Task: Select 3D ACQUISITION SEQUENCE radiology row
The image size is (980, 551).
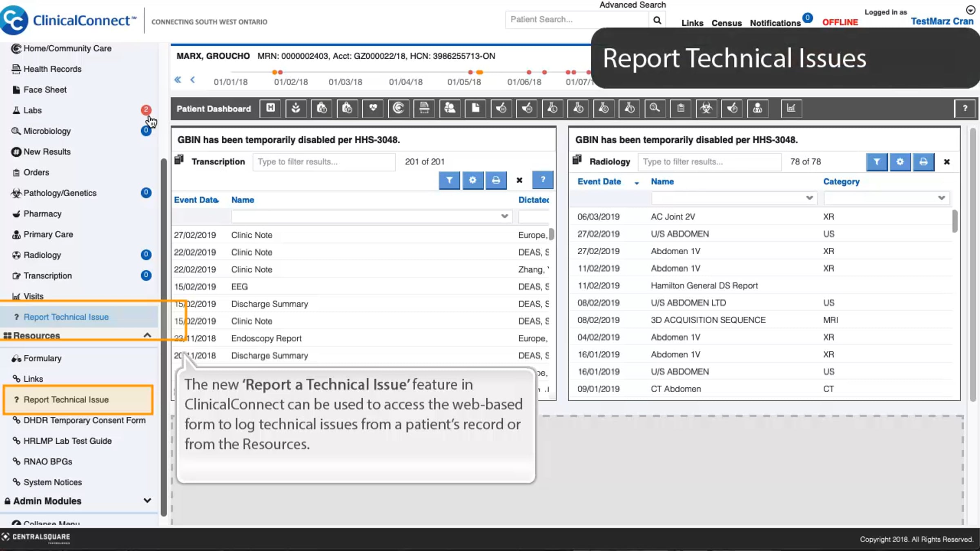Action: point(761,320)
